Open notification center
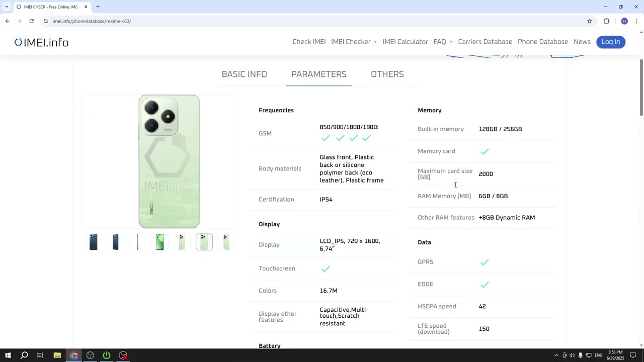 point(633,355)
